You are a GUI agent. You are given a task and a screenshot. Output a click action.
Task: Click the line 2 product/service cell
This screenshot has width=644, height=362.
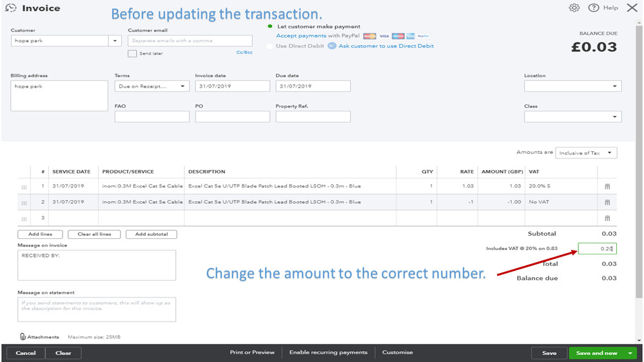point(141,202)
